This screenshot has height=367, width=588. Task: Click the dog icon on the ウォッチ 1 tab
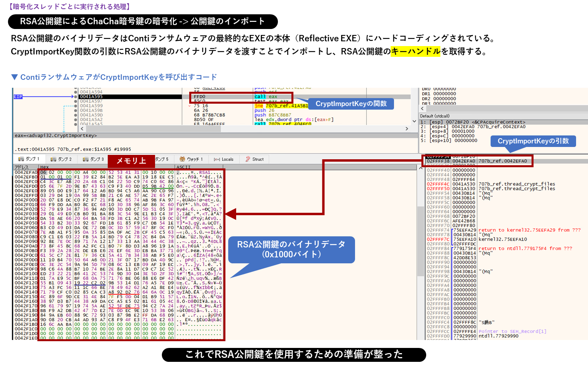click(x=183, y=159)
